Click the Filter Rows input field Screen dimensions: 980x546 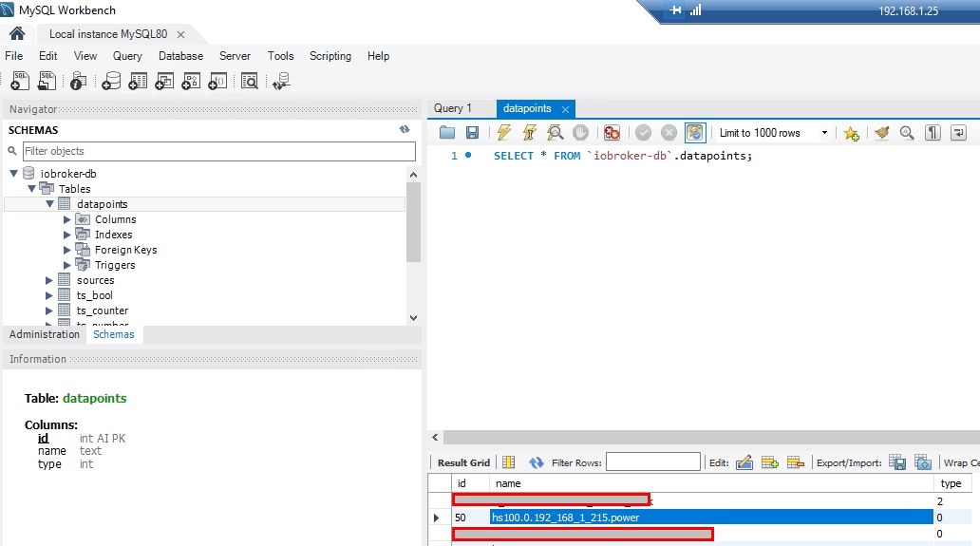point(653,462)
